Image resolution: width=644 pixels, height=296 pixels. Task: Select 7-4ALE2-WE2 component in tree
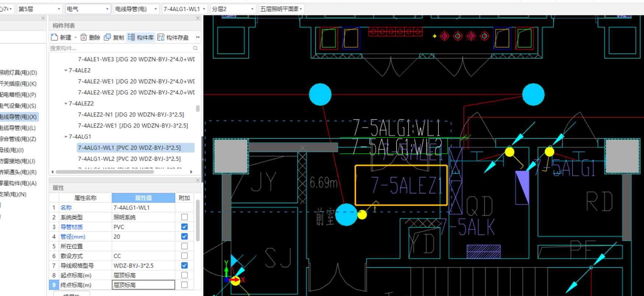[x=136, y=92]
